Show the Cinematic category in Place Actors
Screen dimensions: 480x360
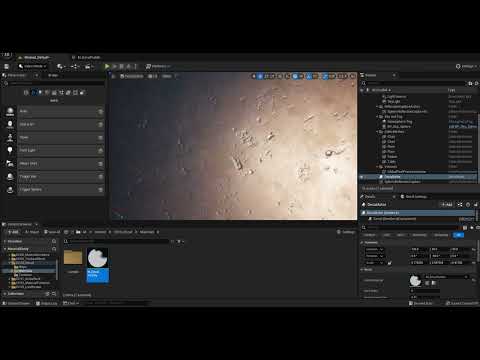click(54, 92)
